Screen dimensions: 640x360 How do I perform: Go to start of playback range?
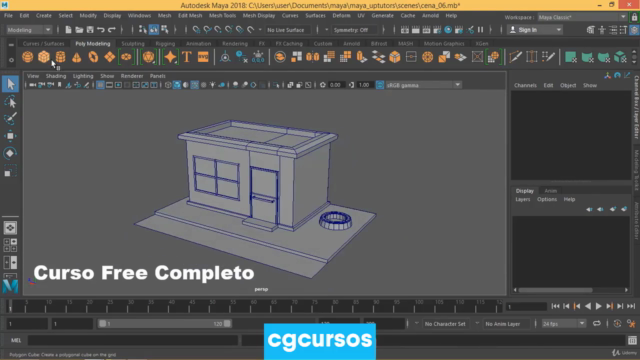point(555,306)
